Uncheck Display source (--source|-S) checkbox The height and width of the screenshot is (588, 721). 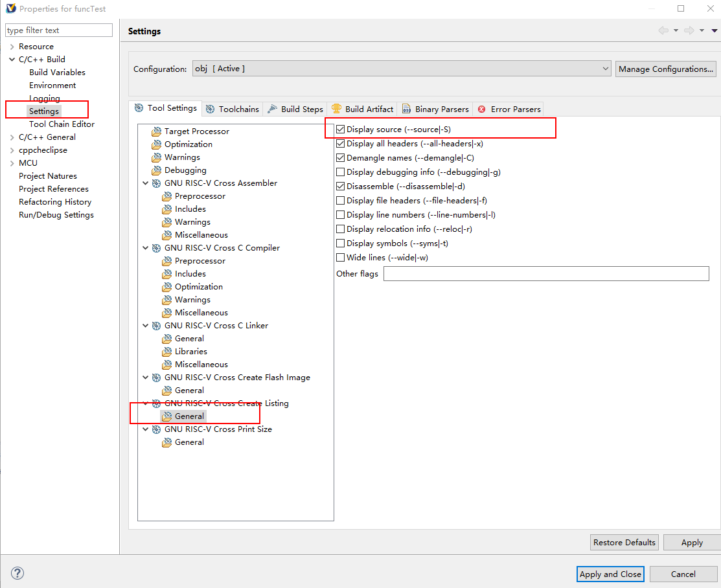coord(341,130)
